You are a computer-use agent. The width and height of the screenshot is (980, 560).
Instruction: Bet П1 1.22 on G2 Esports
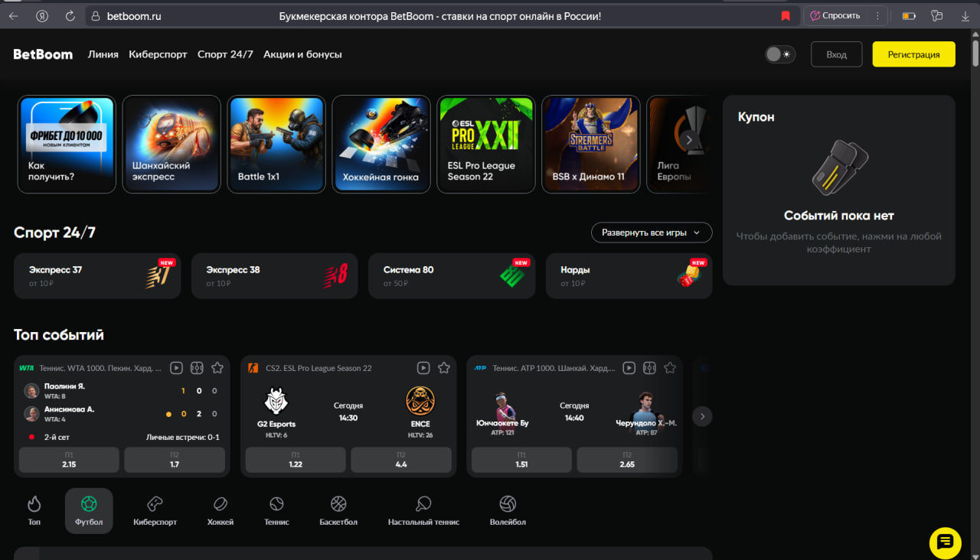(x=296, y=460)
